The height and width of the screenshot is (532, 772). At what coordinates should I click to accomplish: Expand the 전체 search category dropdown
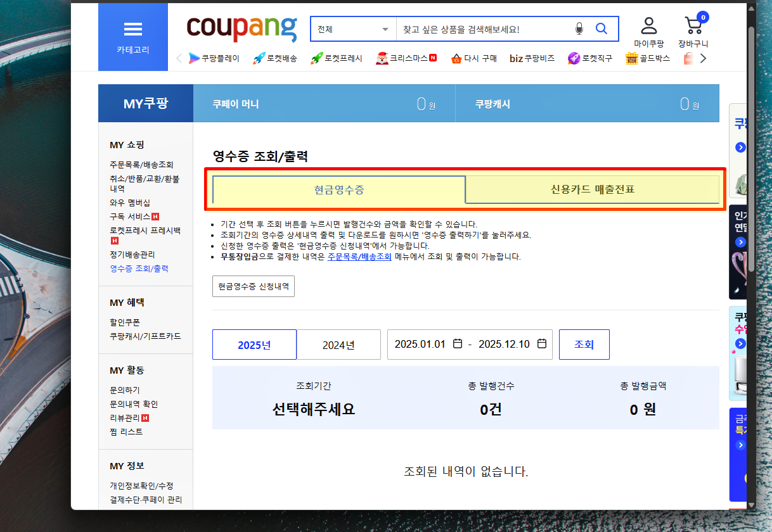click(x=353, y=29)
